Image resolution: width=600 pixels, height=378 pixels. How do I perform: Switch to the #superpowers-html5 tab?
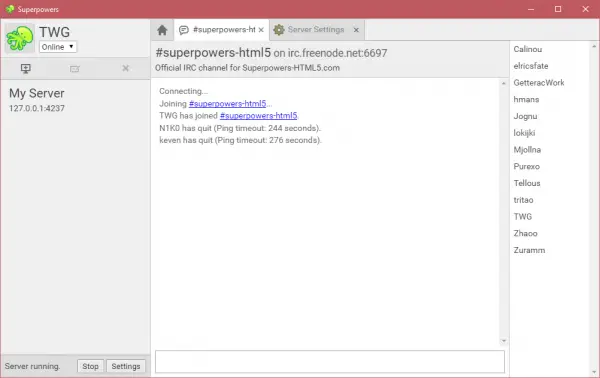point(224,29)
